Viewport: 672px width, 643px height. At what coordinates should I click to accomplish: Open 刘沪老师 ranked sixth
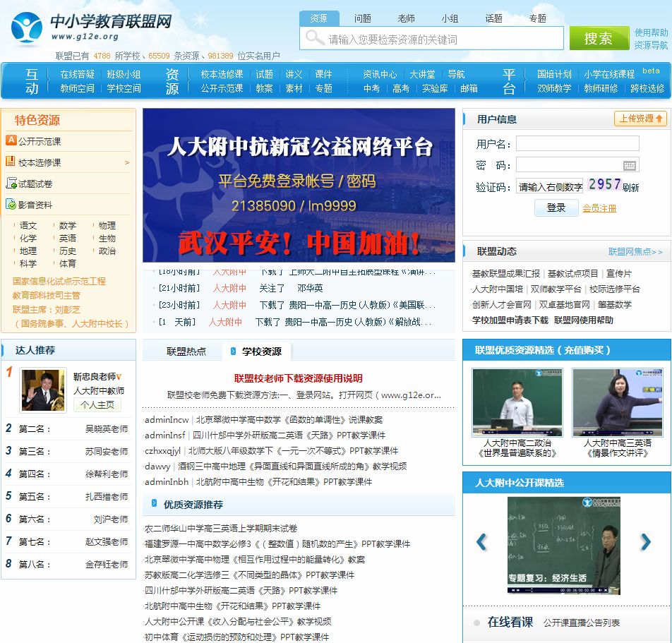pyautogui.click(x=111, y=519)
